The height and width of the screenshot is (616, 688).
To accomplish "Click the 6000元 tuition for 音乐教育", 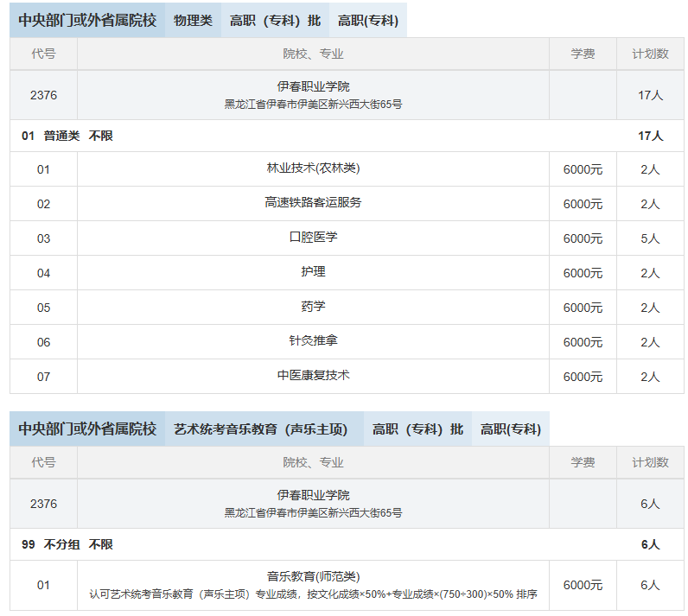I will pyautogui.click(x=583, y=586).
